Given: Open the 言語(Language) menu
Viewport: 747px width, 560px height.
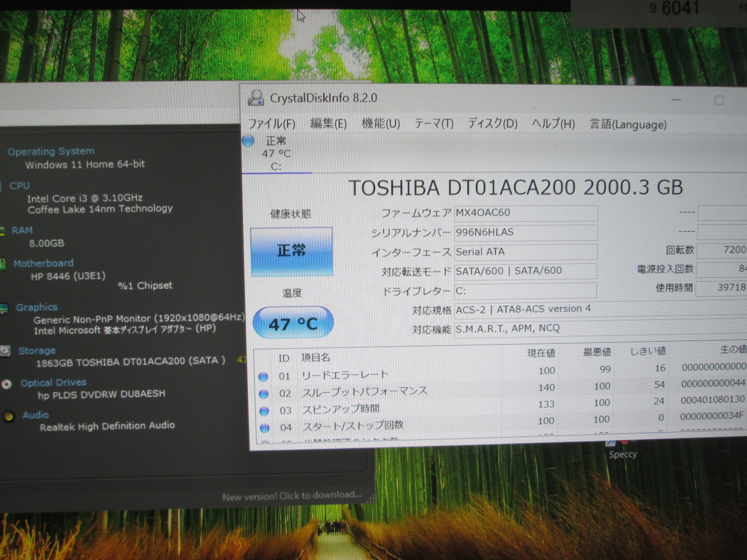Looking at the screenshot, I should click(628, 125).
